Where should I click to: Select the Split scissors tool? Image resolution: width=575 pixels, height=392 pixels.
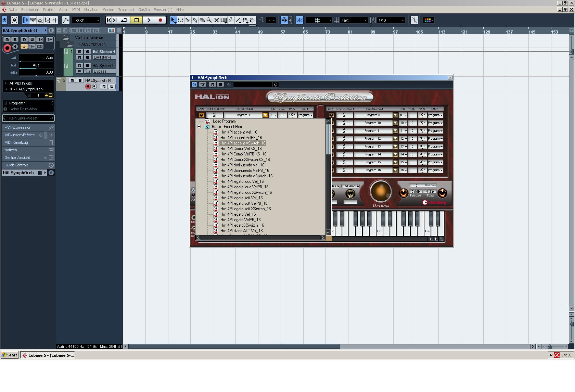(188, 20)
